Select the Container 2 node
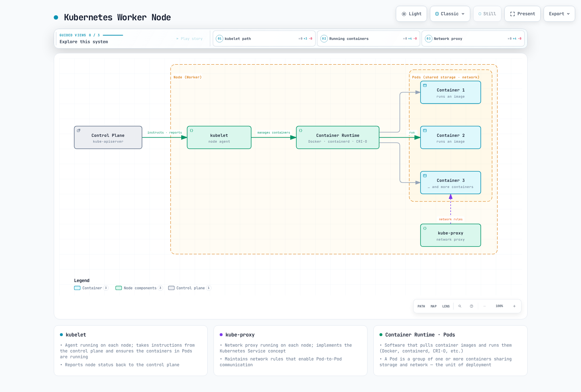 (451, 138)
